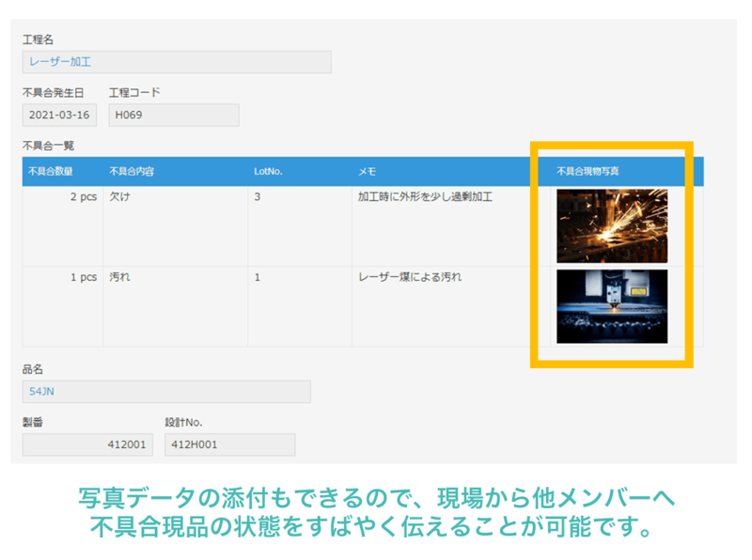Select the 製番 field showing 412001
Image resolution: width=752 pixels, height=560 pixels.
tap(87, 445)
